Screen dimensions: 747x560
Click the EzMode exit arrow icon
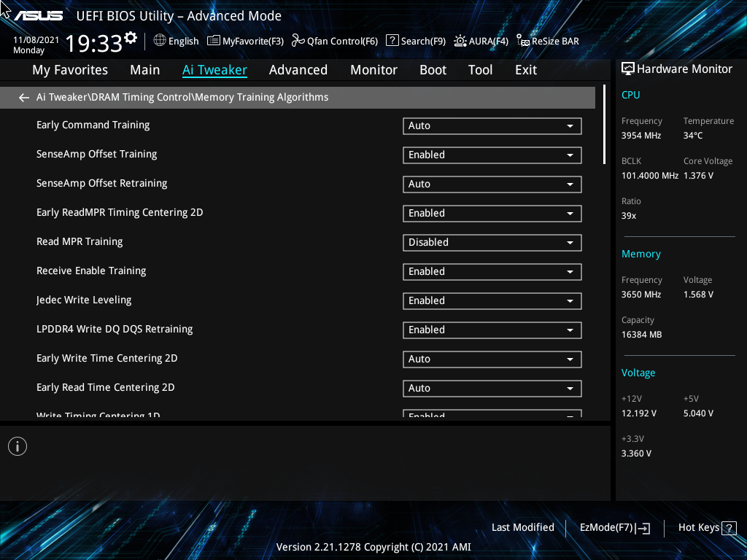click(643, 528)
